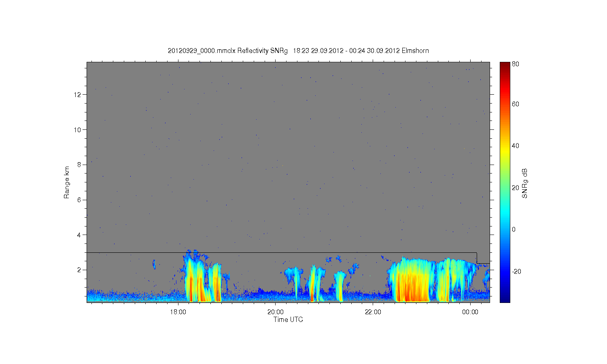
Task: Click the horizontal black line at 3 km
Action: click(281, 252)
